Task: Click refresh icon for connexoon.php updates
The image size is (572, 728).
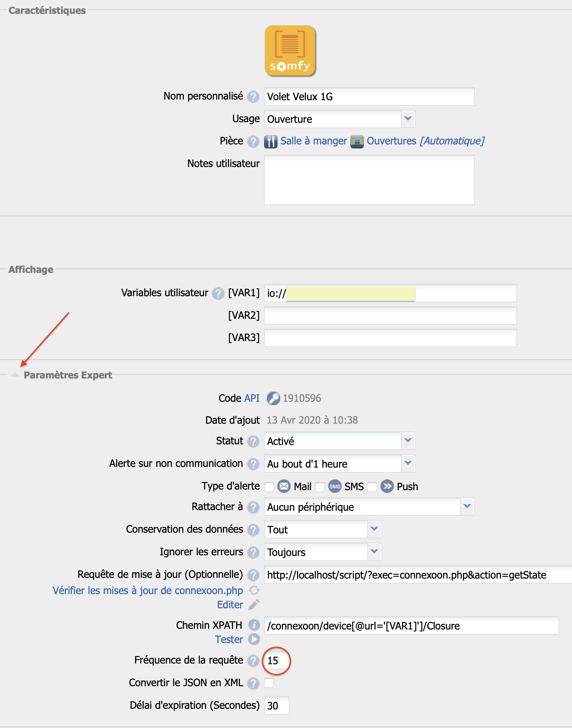Action: tap(254, 590)
